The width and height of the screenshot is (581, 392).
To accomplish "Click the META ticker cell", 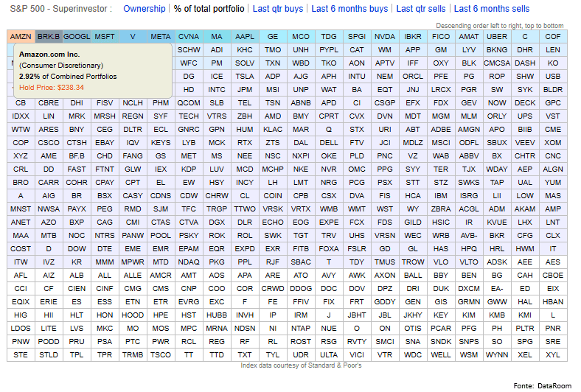I will (161, 37).
